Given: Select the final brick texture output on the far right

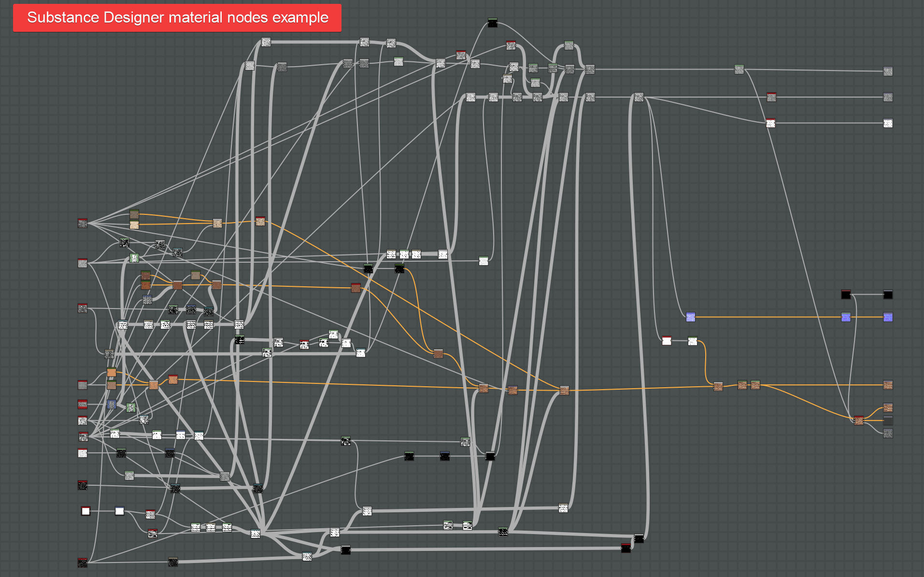Looking at the screenshot, I should [x=888, y=385].
